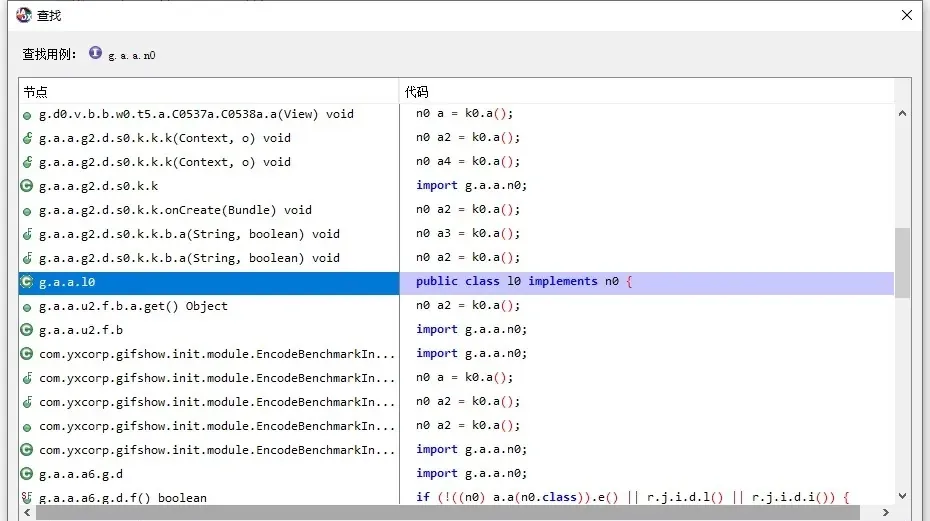Click 'n0 a = k0.a();' beside an EncodeBenchmarkIn row
This screenshot has width=930, height=521.
464,377
